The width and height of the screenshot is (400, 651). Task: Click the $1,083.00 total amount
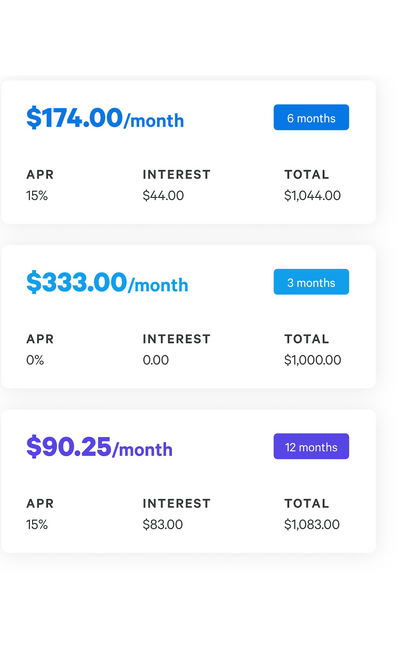(x=312, y=524)
